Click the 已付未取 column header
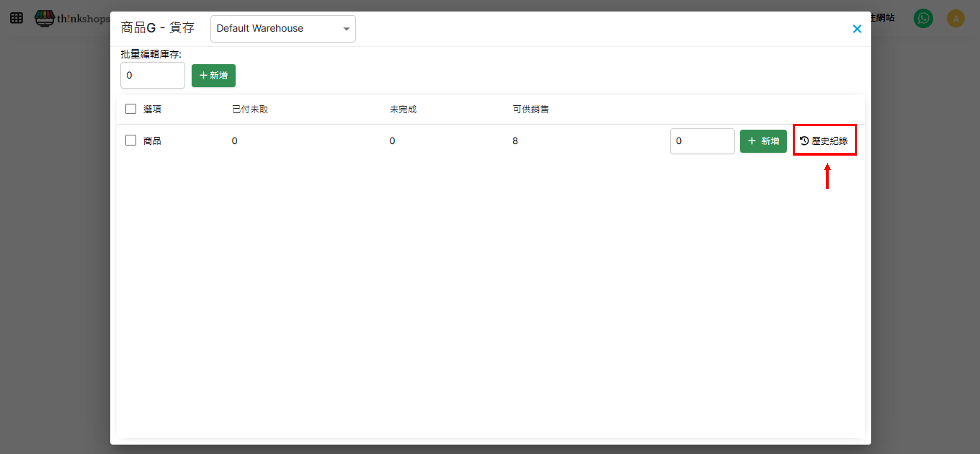This screenshot has width=980, height=454. (x=250, y=109)
